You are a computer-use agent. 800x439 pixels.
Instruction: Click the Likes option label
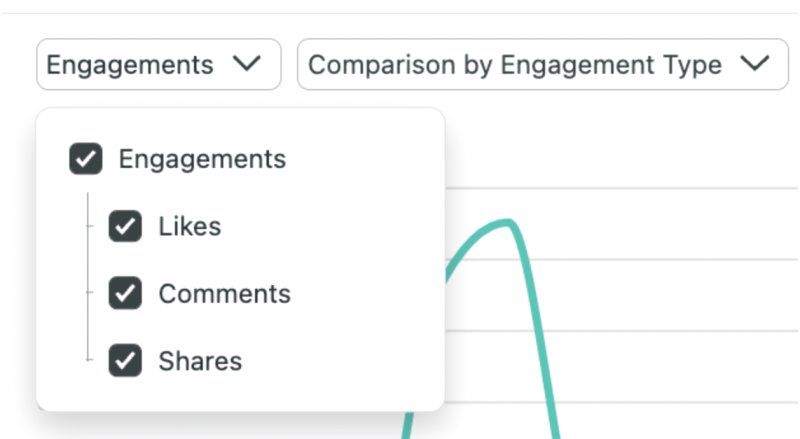click(x=189, y=226)
